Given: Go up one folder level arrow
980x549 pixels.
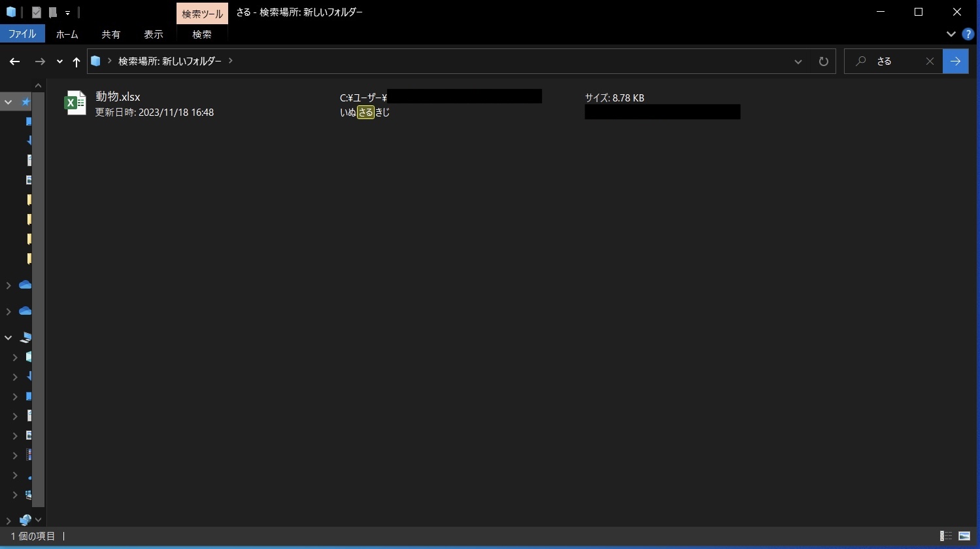Looking at the screenshot, I should (76, 62).
